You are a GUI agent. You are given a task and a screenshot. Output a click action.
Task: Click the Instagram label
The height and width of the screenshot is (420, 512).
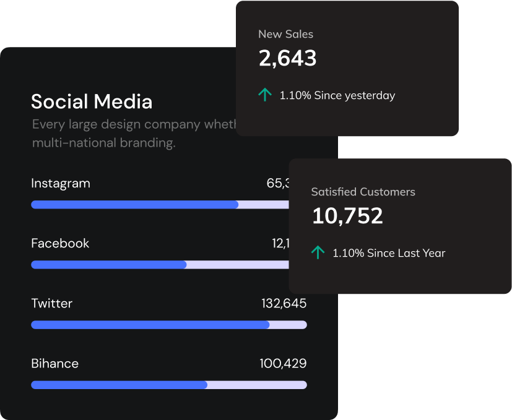point(61,183)
